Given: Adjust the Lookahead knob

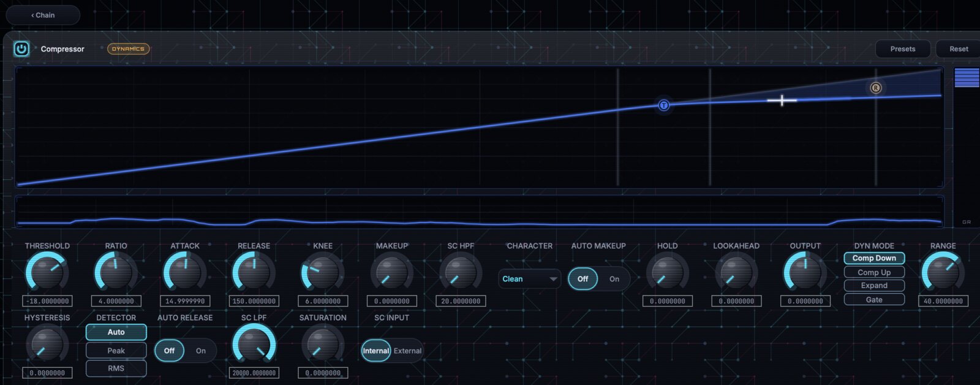Looking at the screenshot, I should (736, 272).
